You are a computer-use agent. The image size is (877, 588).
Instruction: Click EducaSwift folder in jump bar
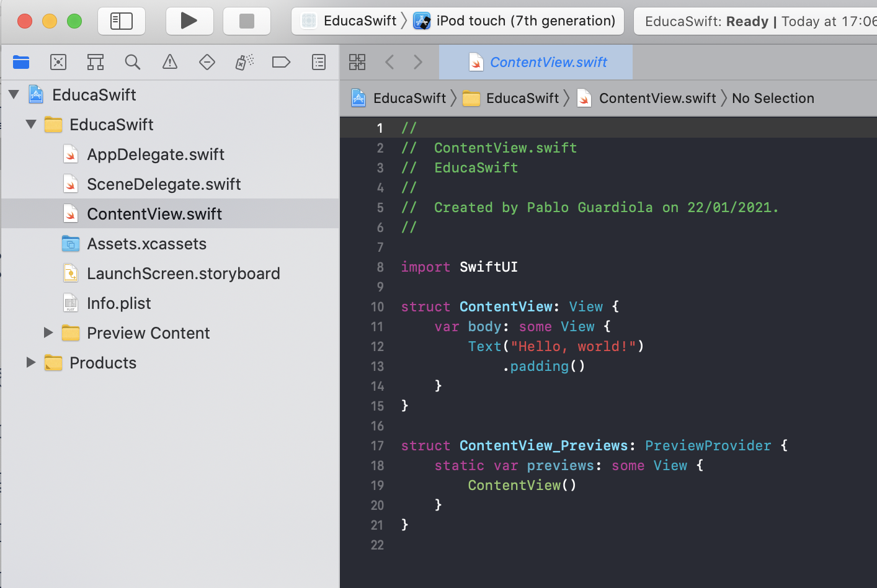[x=511, y=98]
